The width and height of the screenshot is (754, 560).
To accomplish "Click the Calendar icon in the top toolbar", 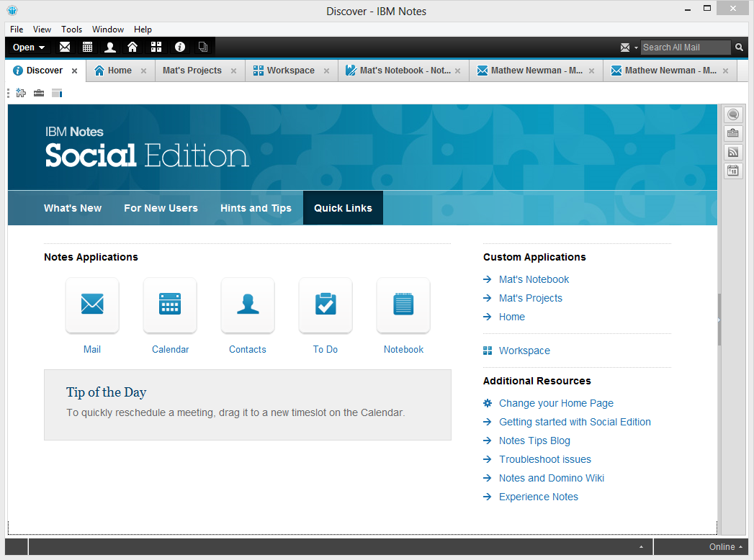I will (x=87, y=48).
